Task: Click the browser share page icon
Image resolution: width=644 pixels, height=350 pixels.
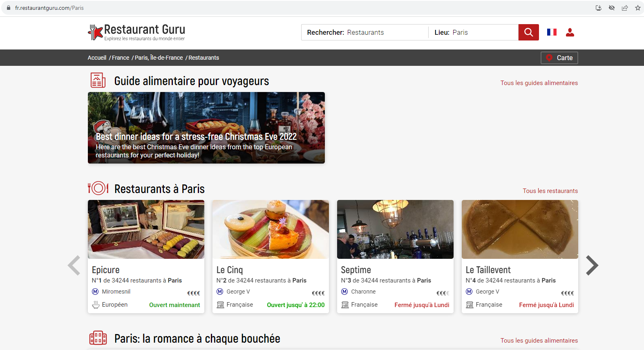Action: point(625,8)
